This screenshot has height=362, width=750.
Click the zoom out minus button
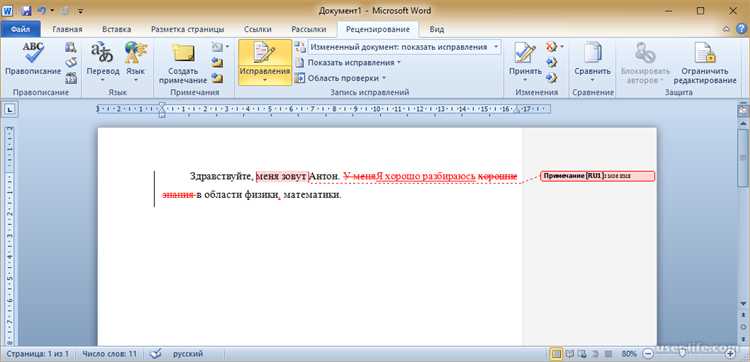(x=648, y=354)
